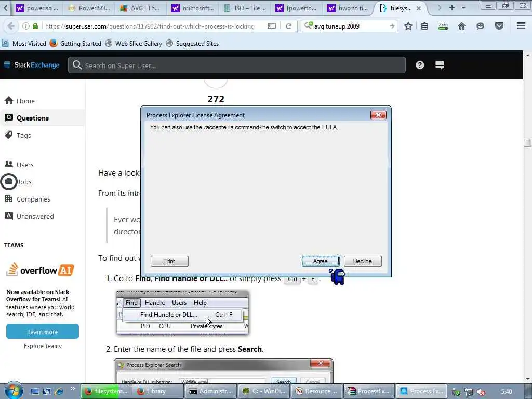Screen dimensions: 532x399
Task: Open a new tab with the plus button
Action: coord(451,8)
